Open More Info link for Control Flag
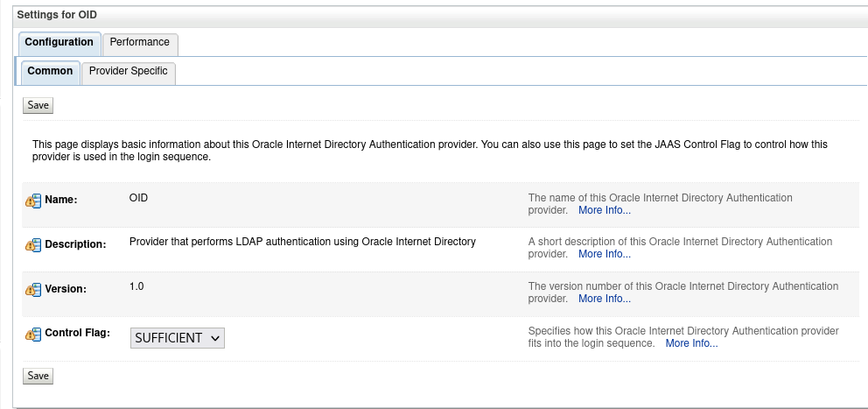 click(691, 343)
